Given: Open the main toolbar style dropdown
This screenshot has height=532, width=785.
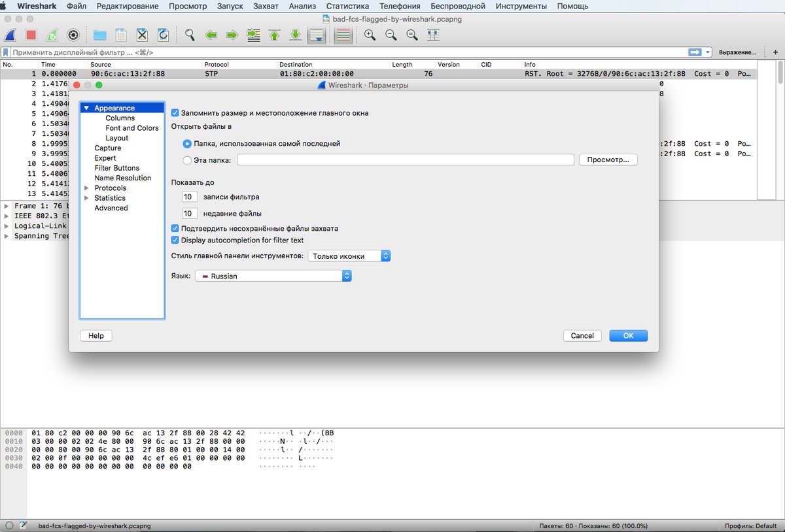Looking at the screenshot, I should click(349, 256).
